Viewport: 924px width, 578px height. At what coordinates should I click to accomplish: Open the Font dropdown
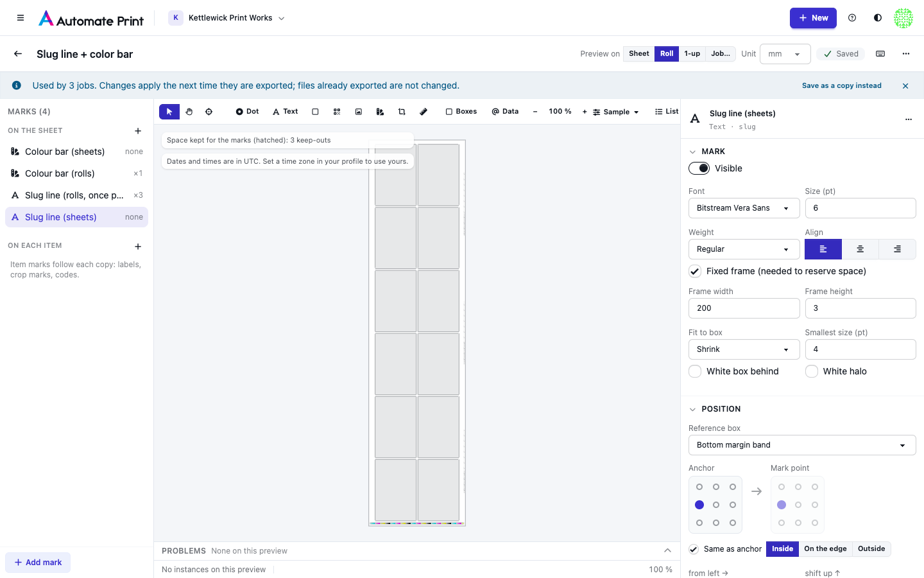(x=744, y=208)
